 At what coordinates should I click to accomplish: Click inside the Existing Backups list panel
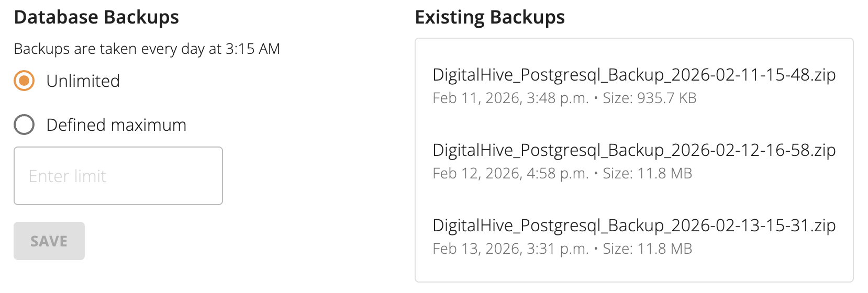pos(633,272)
